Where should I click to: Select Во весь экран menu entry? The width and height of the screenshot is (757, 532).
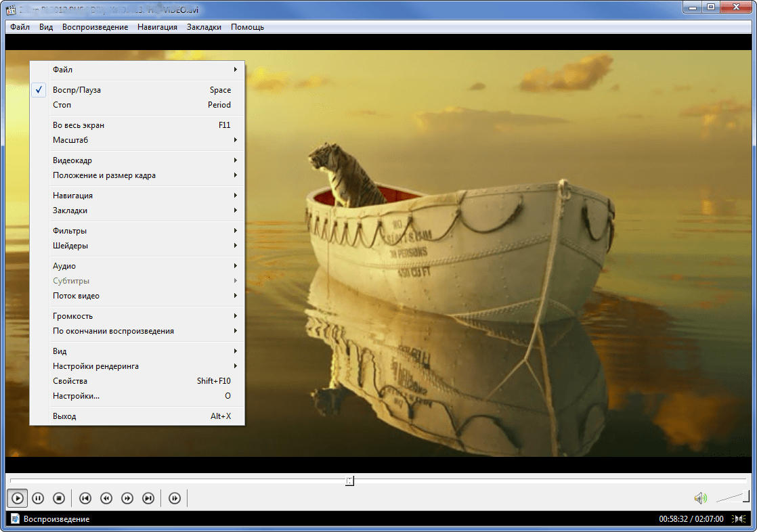click(x=137, y=125)
